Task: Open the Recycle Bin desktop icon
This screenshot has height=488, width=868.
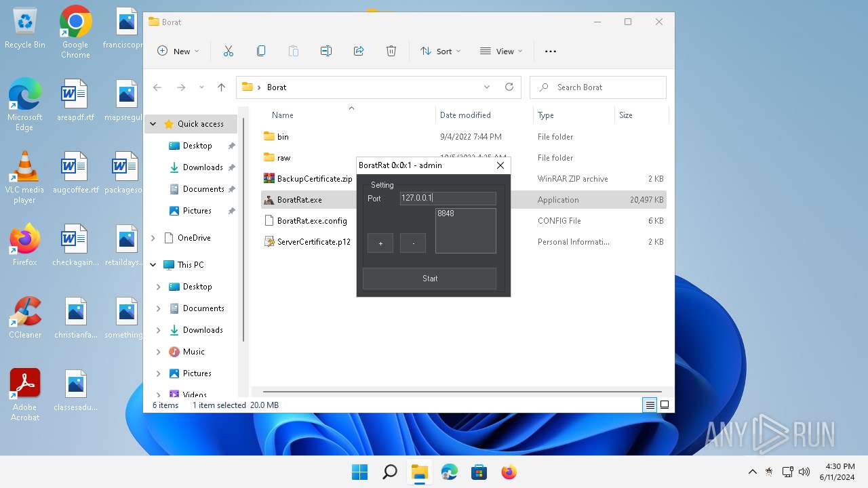Action: 25,29
